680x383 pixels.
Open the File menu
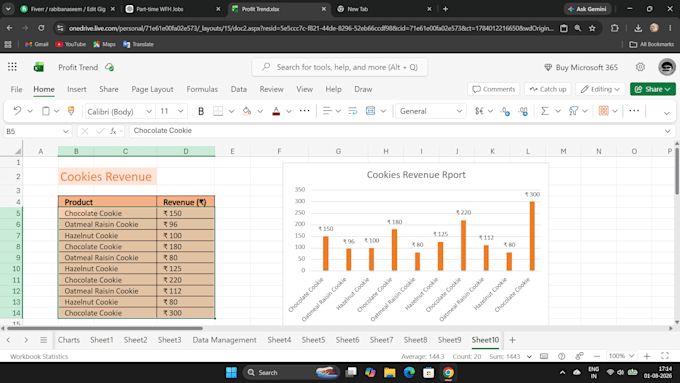[16, 89]
